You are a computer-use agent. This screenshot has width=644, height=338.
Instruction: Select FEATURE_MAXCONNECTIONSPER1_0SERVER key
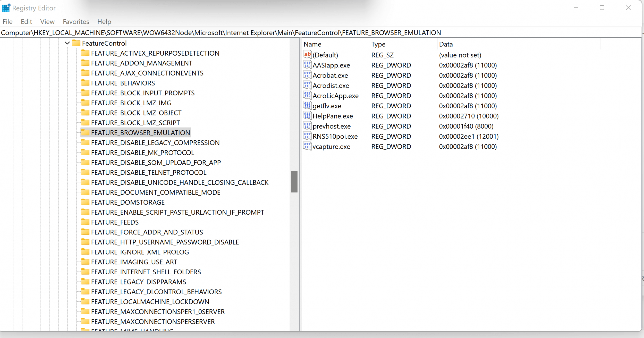(158, 312)
